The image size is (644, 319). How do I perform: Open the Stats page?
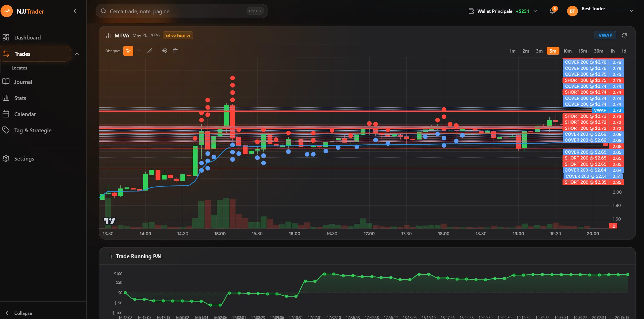[x=20, y=98]
